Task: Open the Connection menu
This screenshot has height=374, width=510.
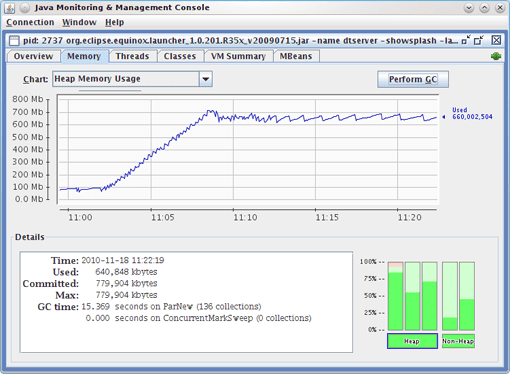Action: tap(30, 22)
